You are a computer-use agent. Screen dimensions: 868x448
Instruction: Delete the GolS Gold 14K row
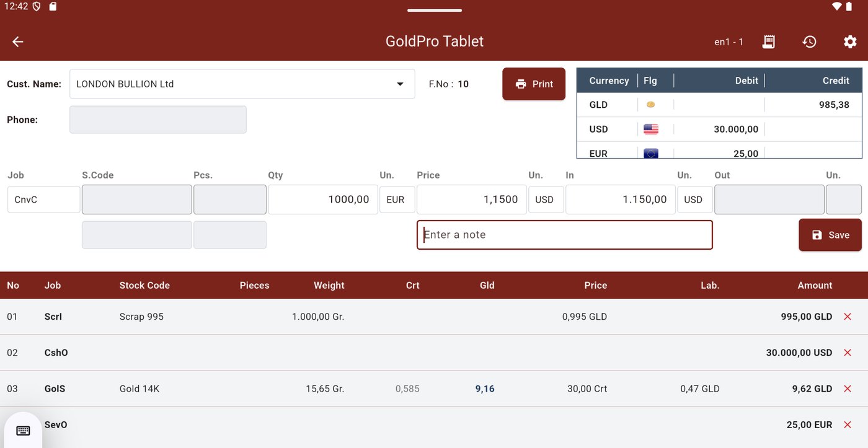click(848, 389)
